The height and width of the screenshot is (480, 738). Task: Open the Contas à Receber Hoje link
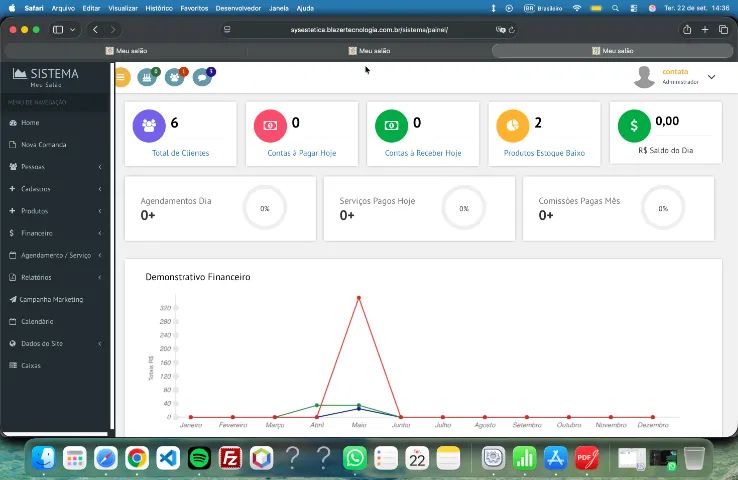pos(423,153)
